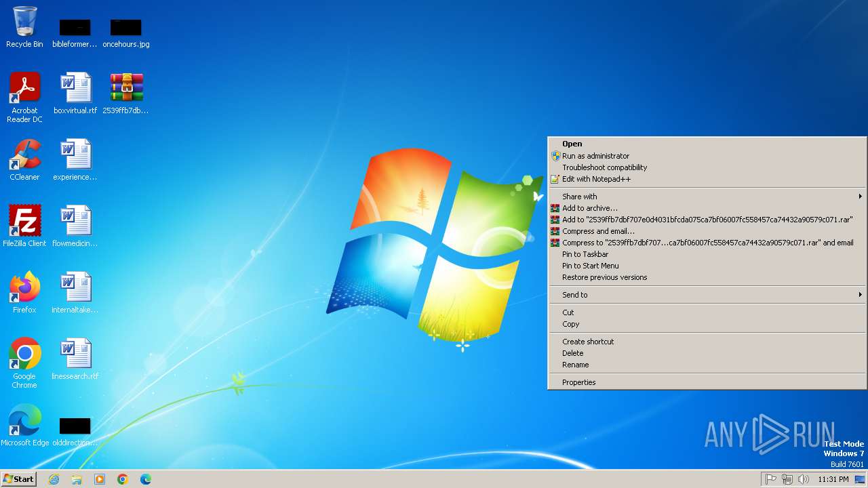Choose Edit with Notepad++
The image size is (868, 488).
point(707,179)
